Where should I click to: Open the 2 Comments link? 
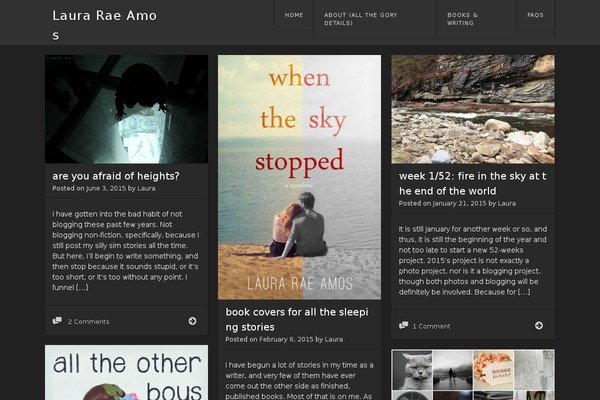click(x=88, y=322)
